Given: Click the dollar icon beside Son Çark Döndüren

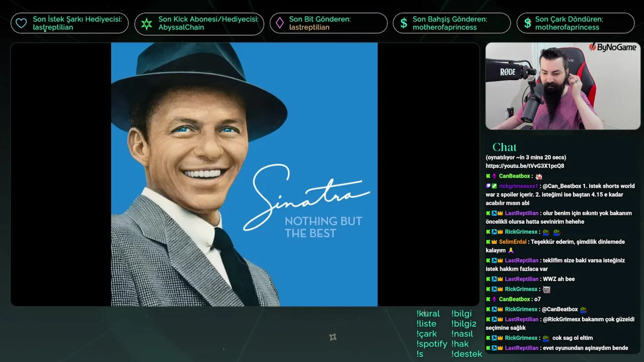Looking at the screenshot, I should (x=527, y=23).
